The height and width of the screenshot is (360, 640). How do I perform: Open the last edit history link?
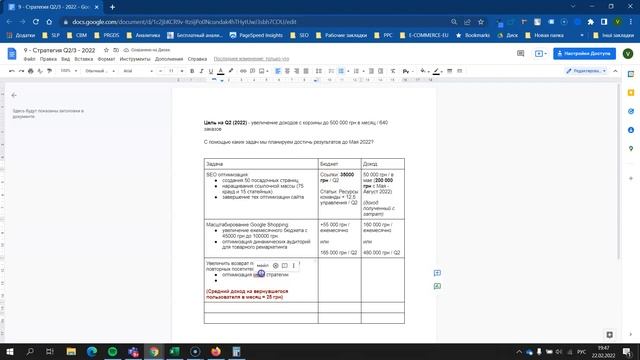[251, 59]
